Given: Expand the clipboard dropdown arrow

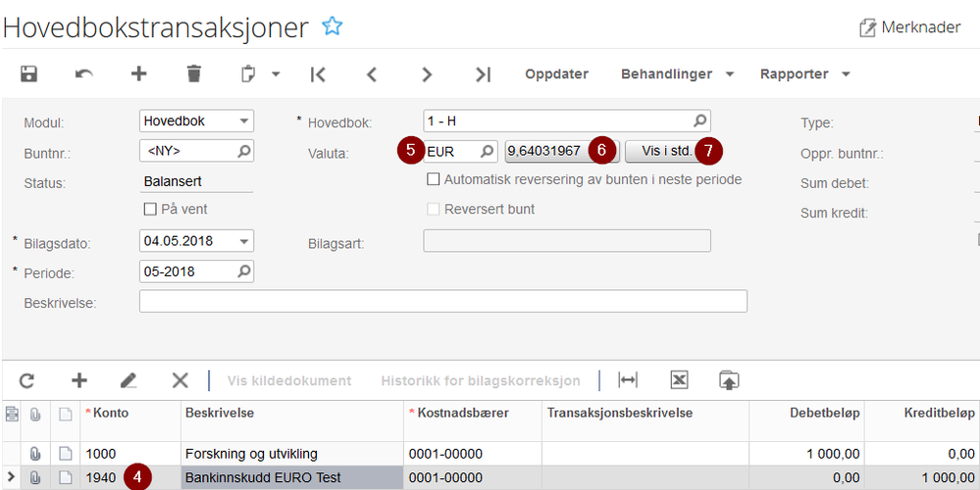Looking at the screenshot, I should [x=276, y=74].
